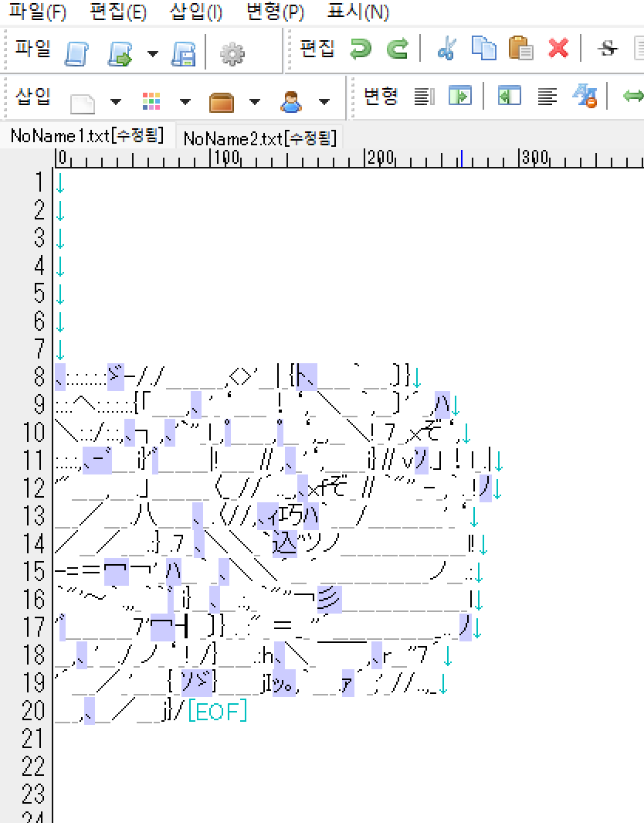The image size is (644, 823).
Task: Open the 변형(P) menu
Action: pos(275,12)
